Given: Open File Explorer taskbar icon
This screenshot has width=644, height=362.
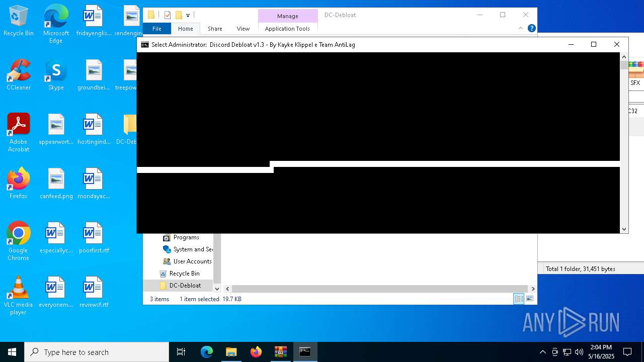Looking at the screenshot, I should (x=231, y=352).
